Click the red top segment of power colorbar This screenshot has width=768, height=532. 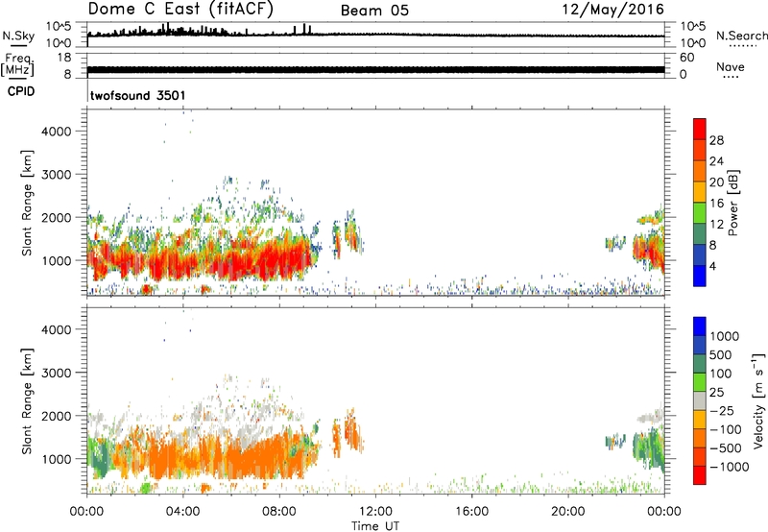click(700, 130)
